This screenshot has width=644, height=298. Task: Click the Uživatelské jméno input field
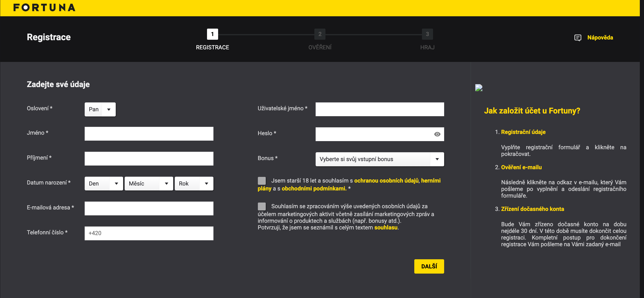pyautogui.click(x=379, y=109)
